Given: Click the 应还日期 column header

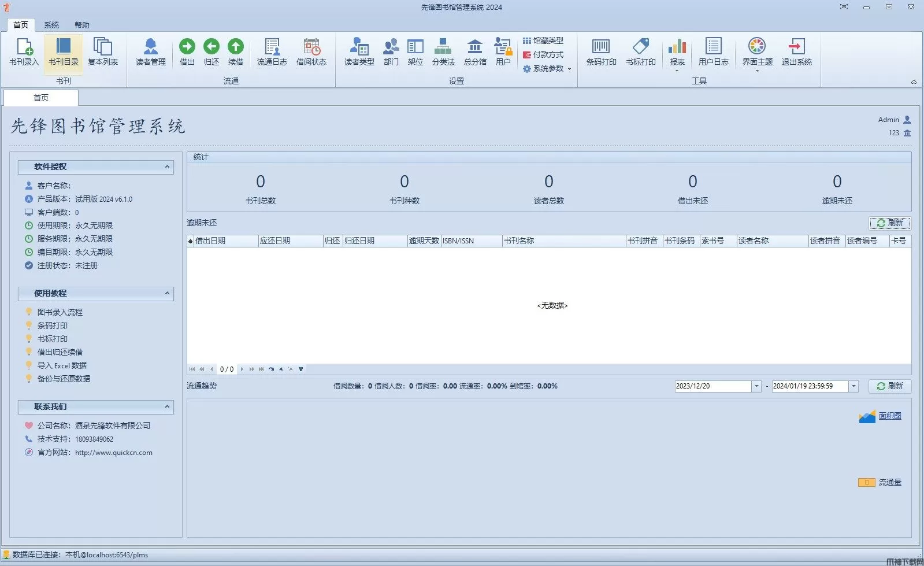Looking at the screenshot, I should [x=291, y=241].
